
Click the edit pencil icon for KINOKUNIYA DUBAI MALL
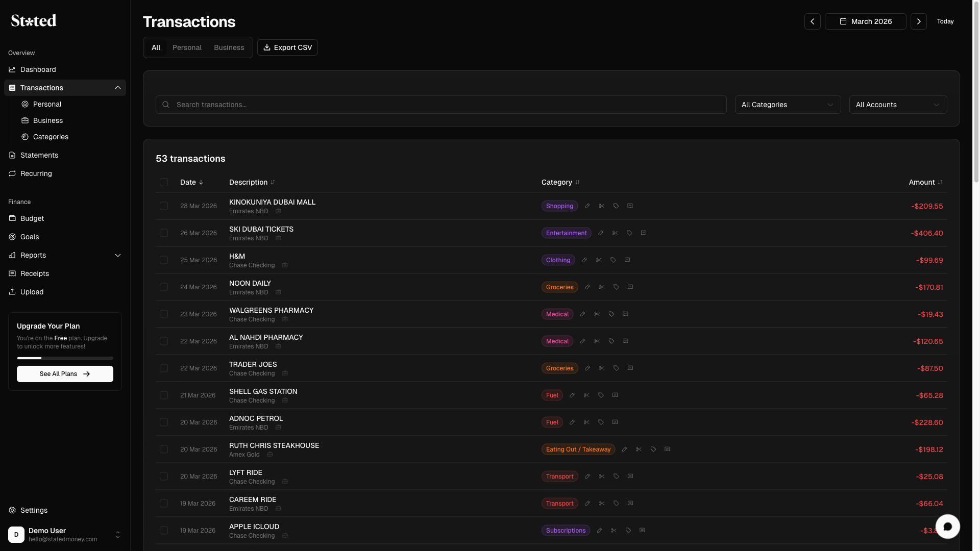[x=587, y=206]
